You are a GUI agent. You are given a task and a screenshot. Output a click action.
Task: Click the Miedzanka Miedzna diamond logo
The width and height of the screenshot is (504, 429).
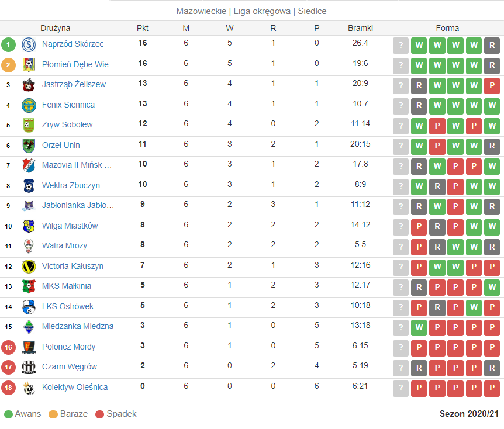29,327
